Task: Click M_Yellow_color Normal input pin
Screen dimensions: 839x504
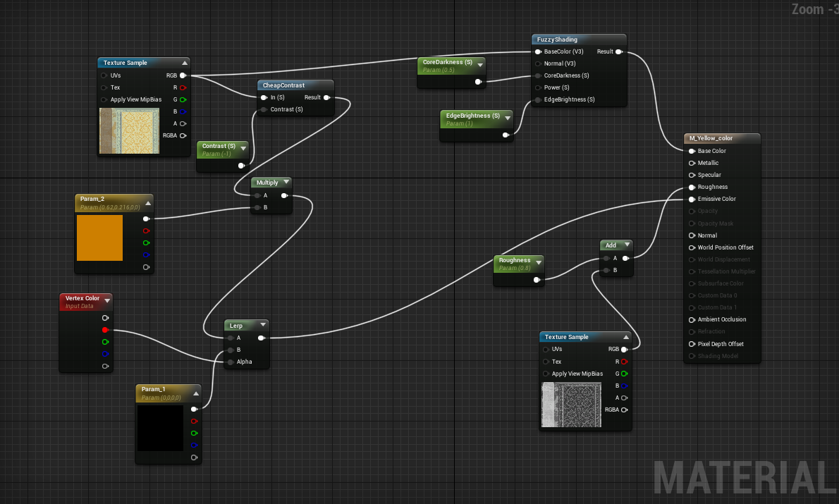Action: pos(692,235)
